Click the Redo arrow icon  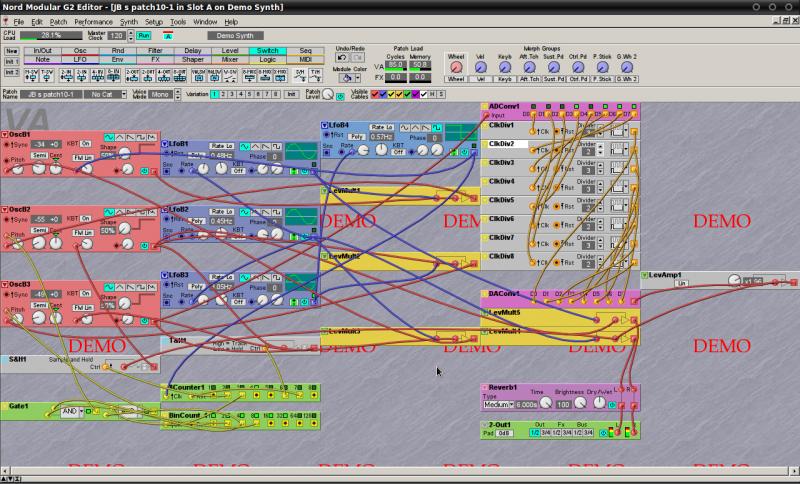358,58
